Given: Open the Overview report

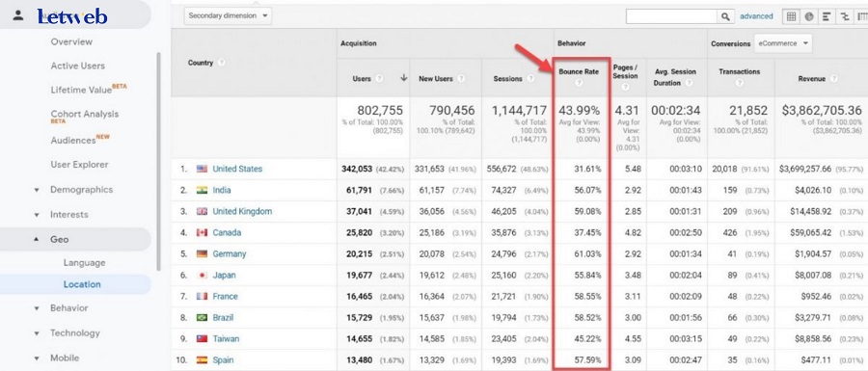Looking at the screenshot, I should point(71,41).
